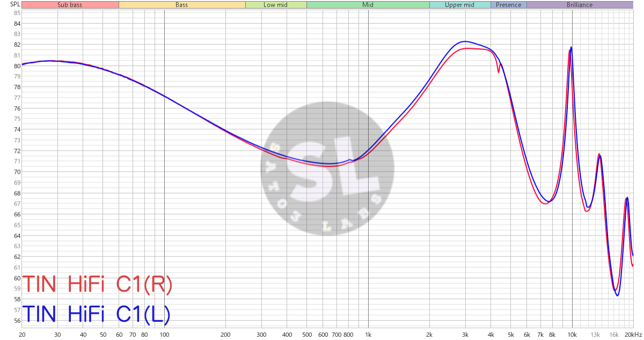
Task: Click the SPL axis title
Action: click(x=15, y=5)
